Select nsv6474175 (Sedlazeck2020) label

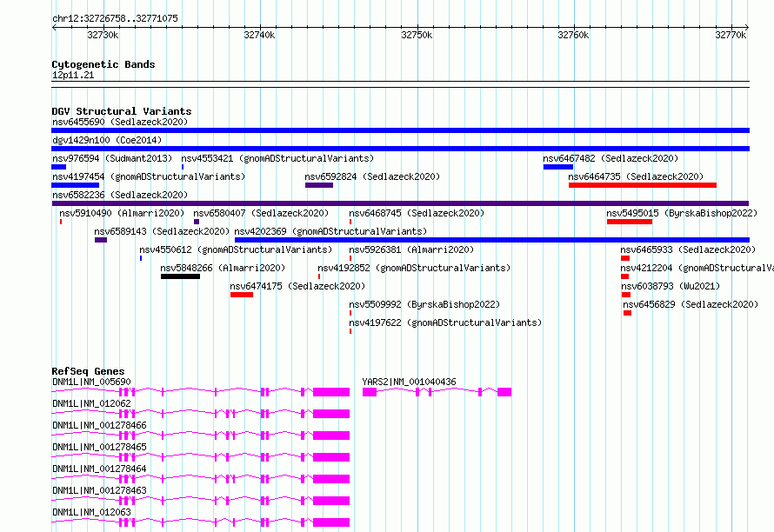pyautogui.click(x=297, y=286)
